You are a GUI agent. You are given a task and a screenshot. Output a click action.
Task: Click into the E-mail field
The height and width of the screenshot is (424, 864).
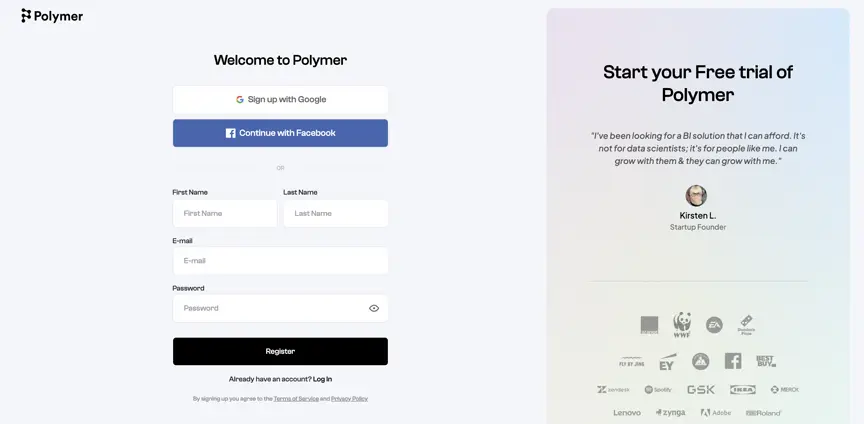[x=280, y=261]
